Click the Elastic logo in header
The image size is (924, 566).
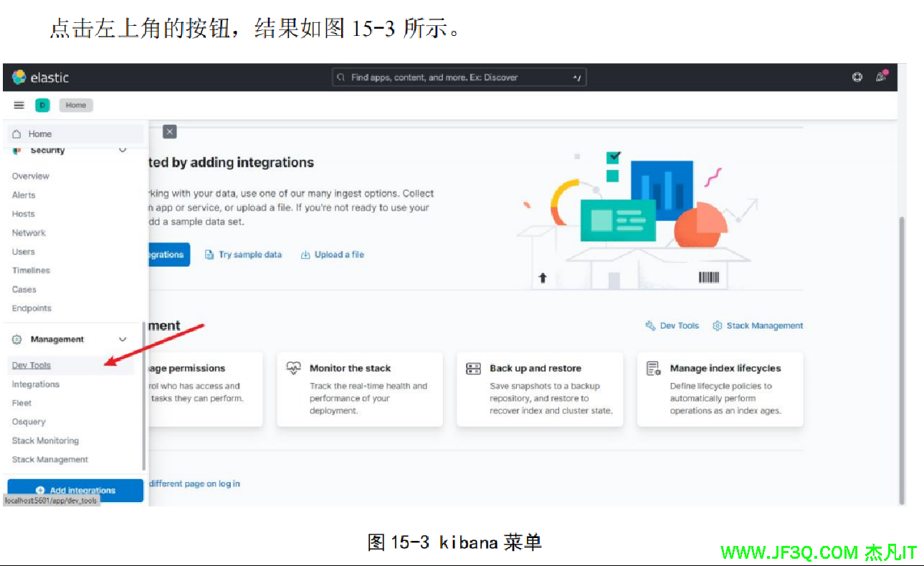(x=40, y=77)
